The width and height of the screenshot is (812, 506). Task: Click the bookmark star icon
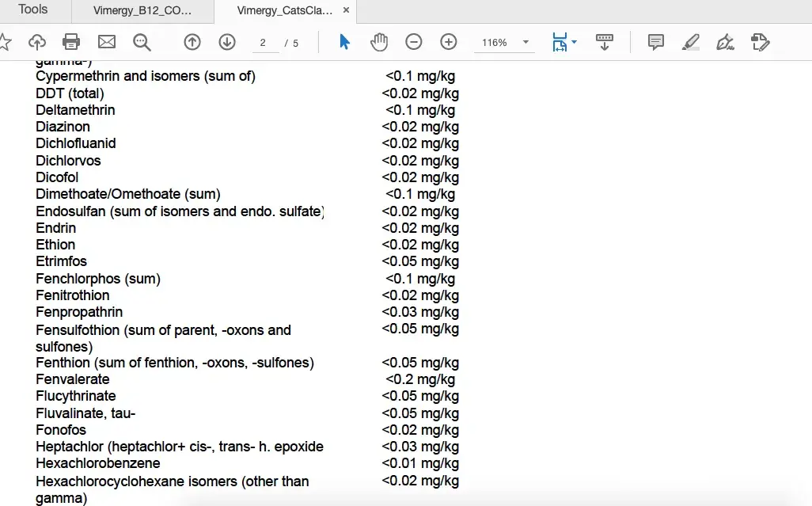click(4, 42)
